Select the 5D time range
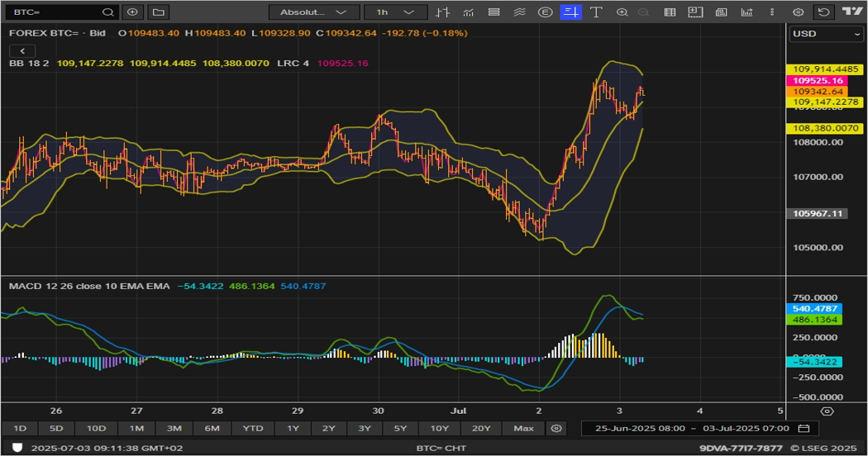 point(56,429)
